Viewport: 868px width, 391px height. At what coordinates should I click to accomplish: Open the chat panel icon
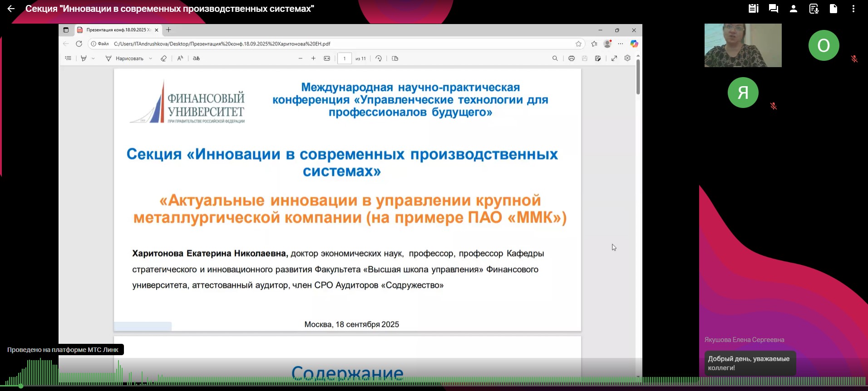[774, 9]
